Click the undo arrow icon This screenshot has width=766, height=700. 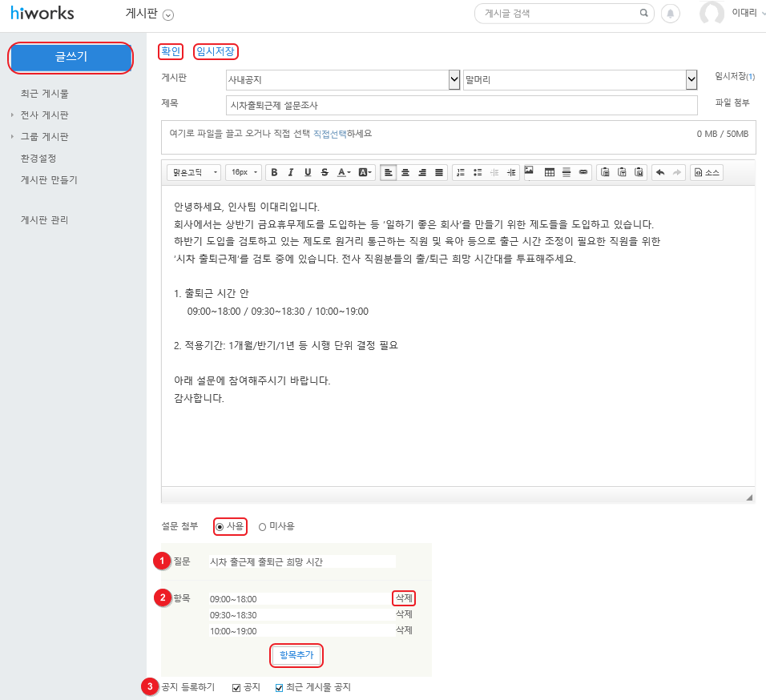click(660, 172)
